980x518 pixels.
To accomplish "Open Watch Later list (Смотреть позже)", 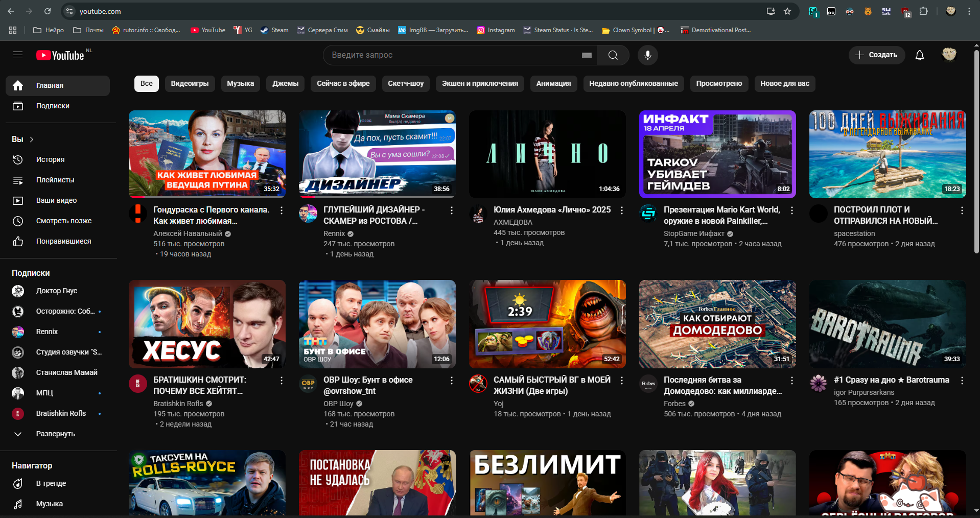I will click(x=63, y=221).
